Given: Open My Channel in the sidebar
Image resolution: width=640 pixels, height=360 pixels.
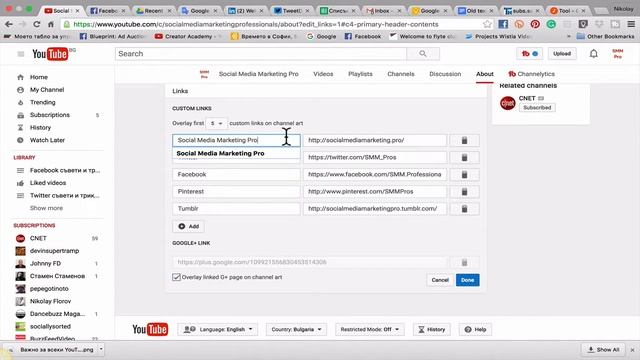Looking at the screenshot, I should (x=47, y=90).
